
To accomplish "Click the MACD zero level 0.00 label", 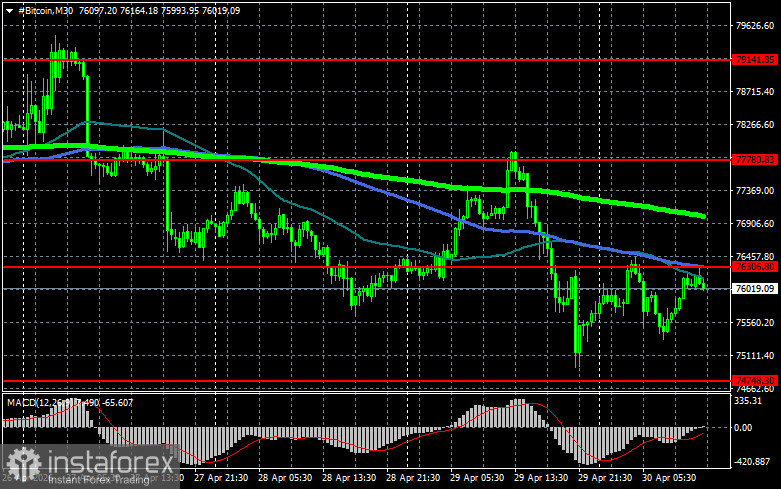I will (743, 428).
